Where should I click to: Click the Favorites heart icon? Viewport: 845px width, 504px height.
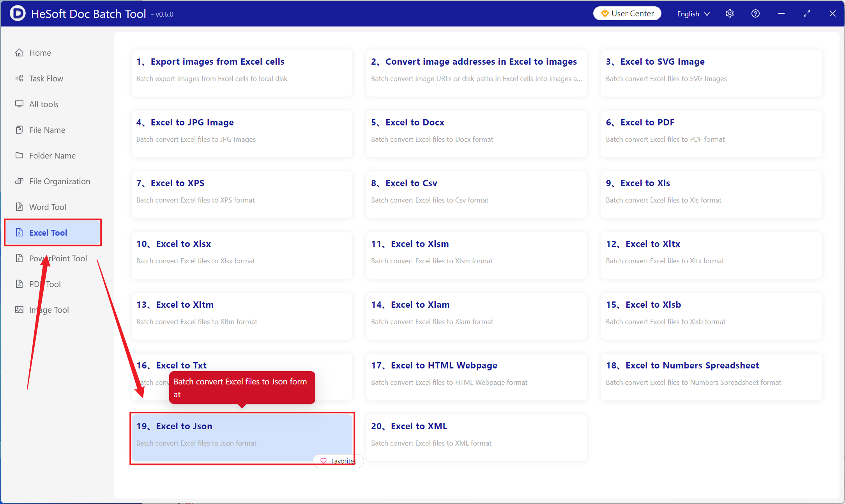pyautogui.click(x=323, y=461)
